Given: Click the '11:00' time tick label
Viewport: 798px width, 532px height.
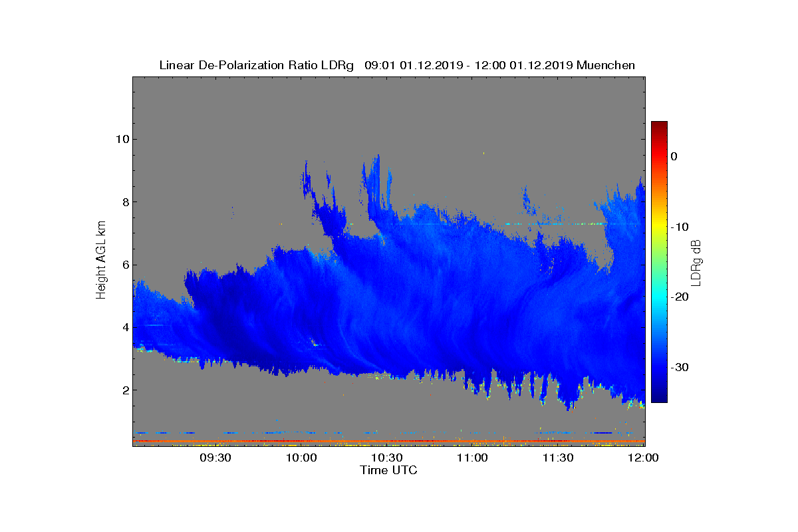Looking at the screenshot, I should 473,458.
